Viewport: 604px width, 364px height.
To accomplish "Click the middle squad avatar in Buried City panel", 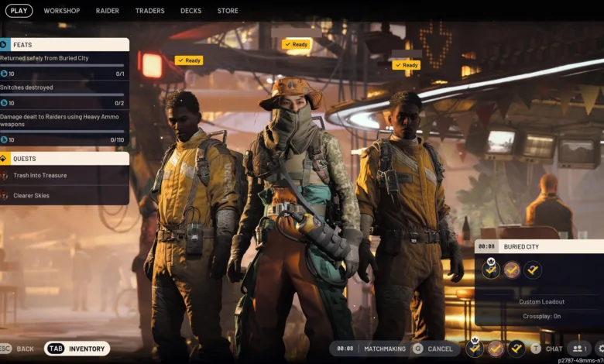I will pos(512,270).
